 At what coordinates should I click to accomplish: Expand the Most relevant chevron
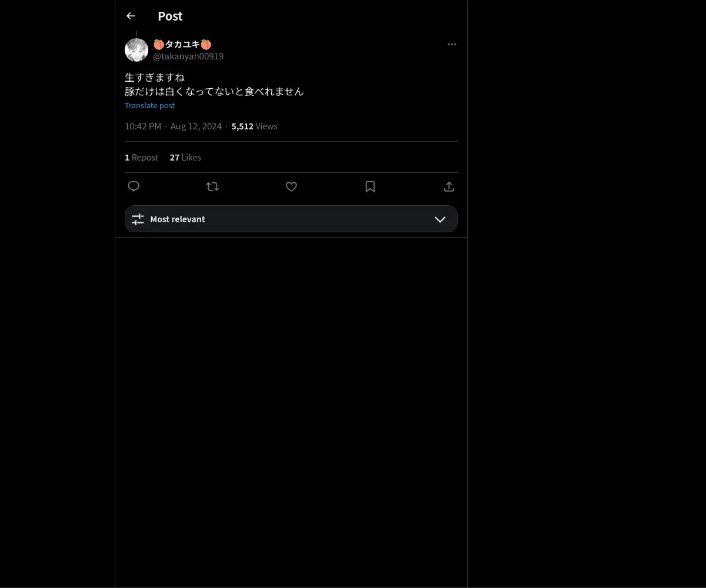[x=440, y=219]
